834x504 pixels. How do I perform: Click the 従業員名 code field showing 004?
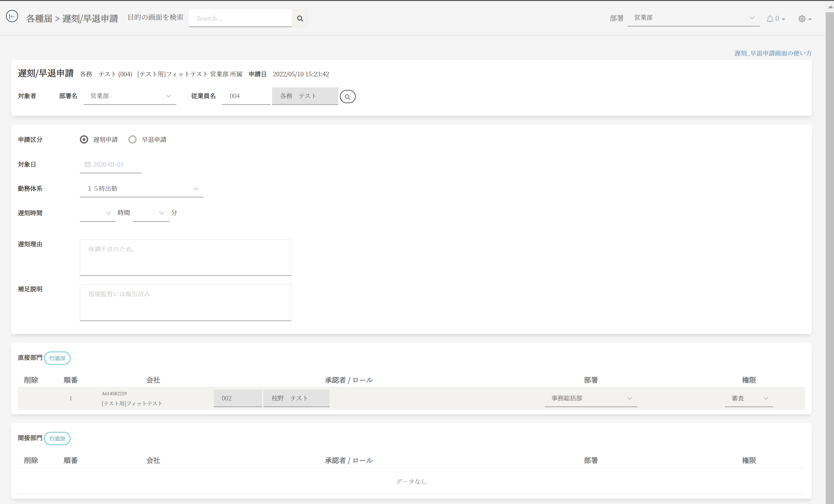click(x=245, y=96)
